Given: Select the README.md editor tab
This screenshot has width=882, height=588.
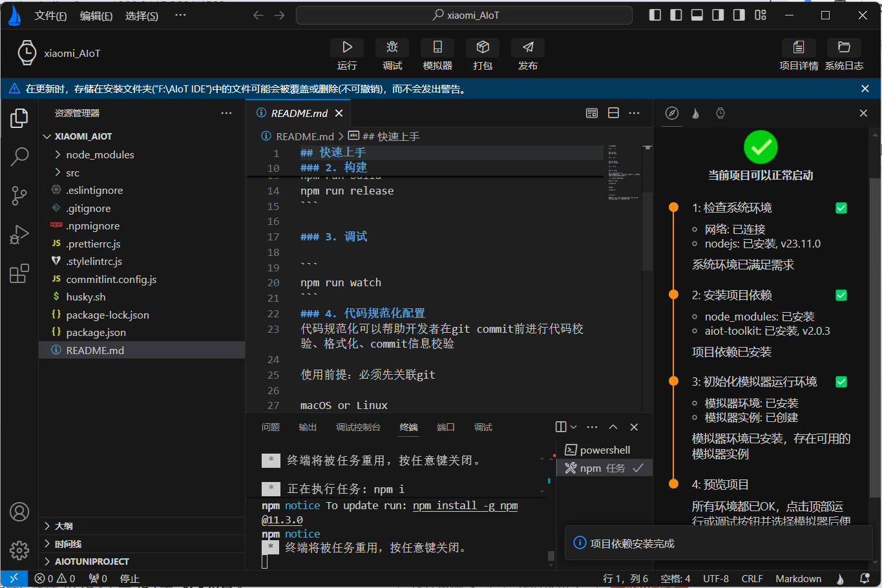Looking at the screenshot, I should tap(299, 113).
